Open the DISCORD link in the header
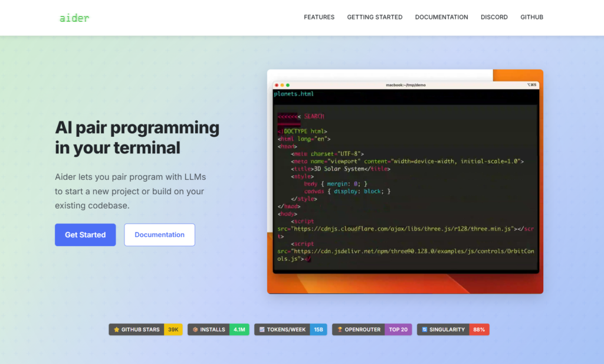The height and width of the screenshot is (364, 604). [x=494, y=17]
